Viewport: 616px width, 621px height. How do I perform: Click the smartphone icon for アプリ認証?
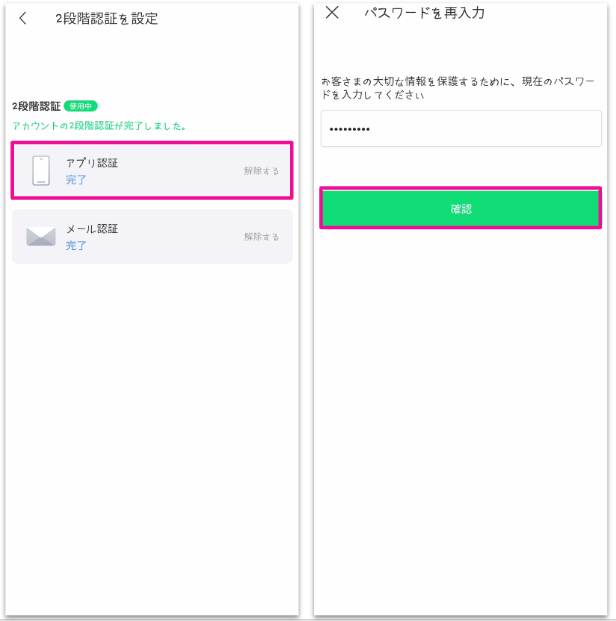coord(41,170)
